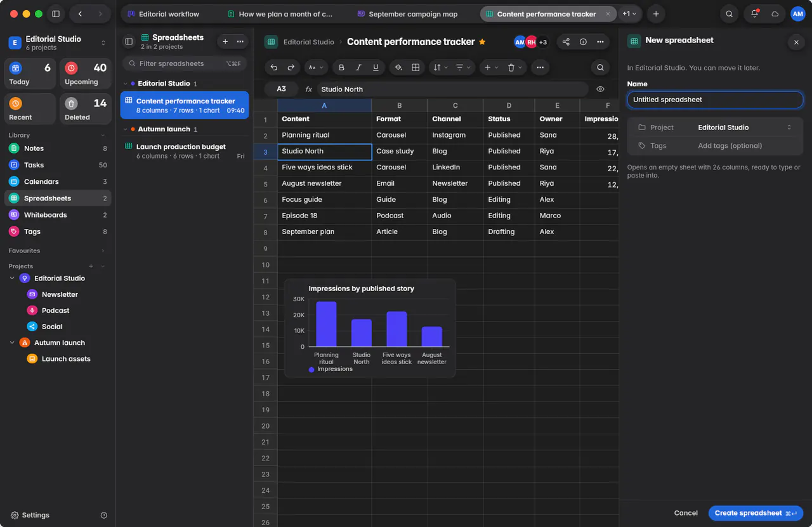Open the text size dropdown
This screenshot has width=812, height=527.
click(315, 67)
